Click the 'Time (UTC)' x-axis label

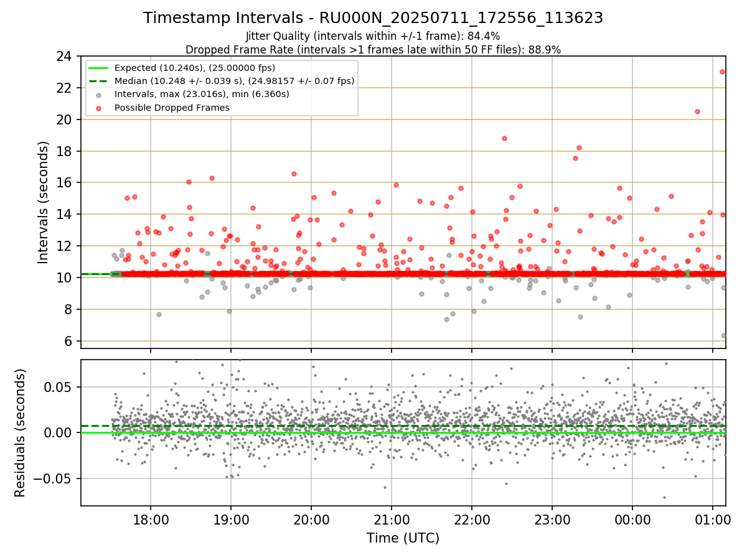(x=403, y=538)
